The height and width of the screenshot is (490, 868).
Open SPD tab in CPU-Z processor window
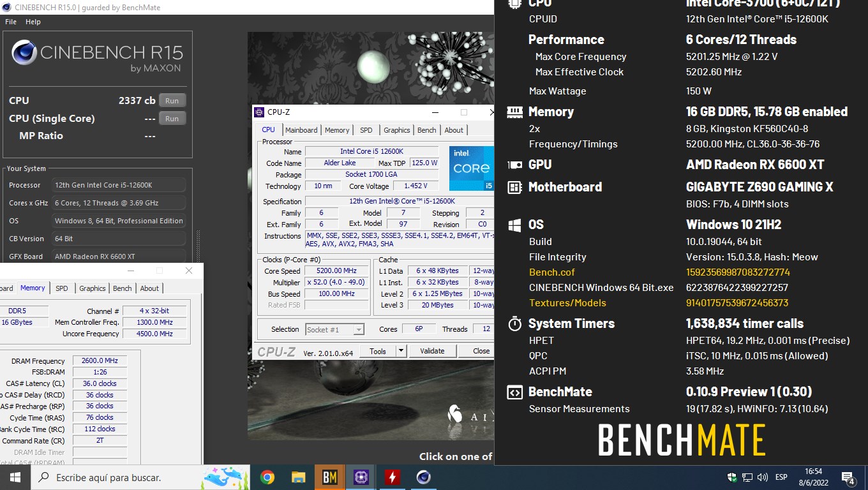pos(366,130)
